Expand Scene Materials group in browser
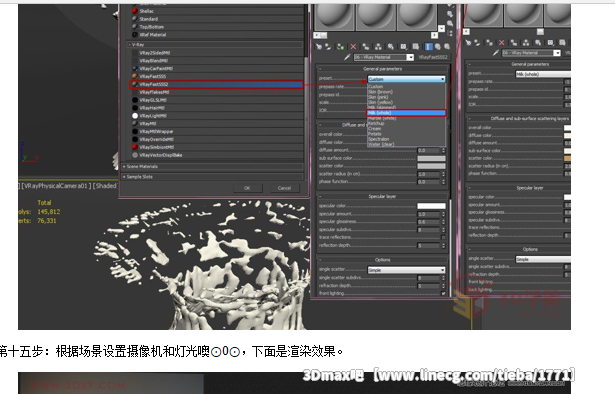Screen dimensions: 615x394 point(124,167)
